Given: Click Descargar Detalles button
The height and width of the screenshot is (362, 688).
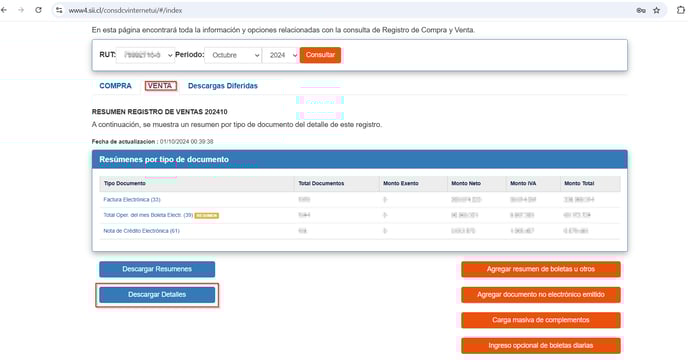Looking at the screenshot, I should pyautogui.click(x=157, y=295).
